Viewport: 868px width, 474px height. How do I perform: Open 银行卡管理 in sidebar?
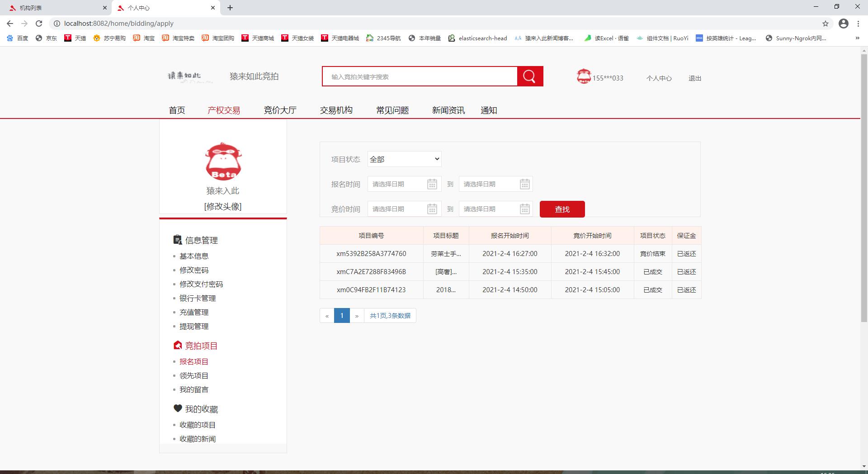coord(198,298)
